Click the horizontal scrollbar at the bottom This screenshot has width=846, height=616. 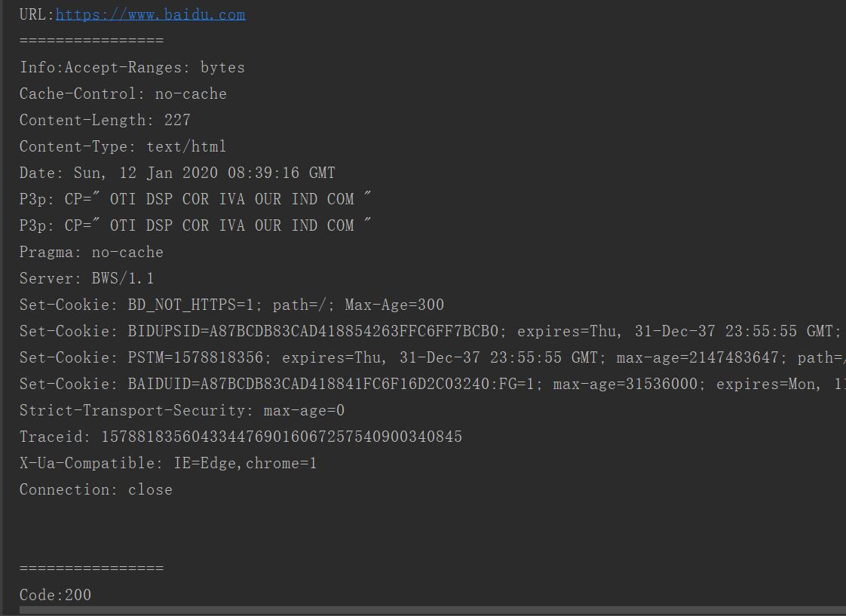point(432,611)
